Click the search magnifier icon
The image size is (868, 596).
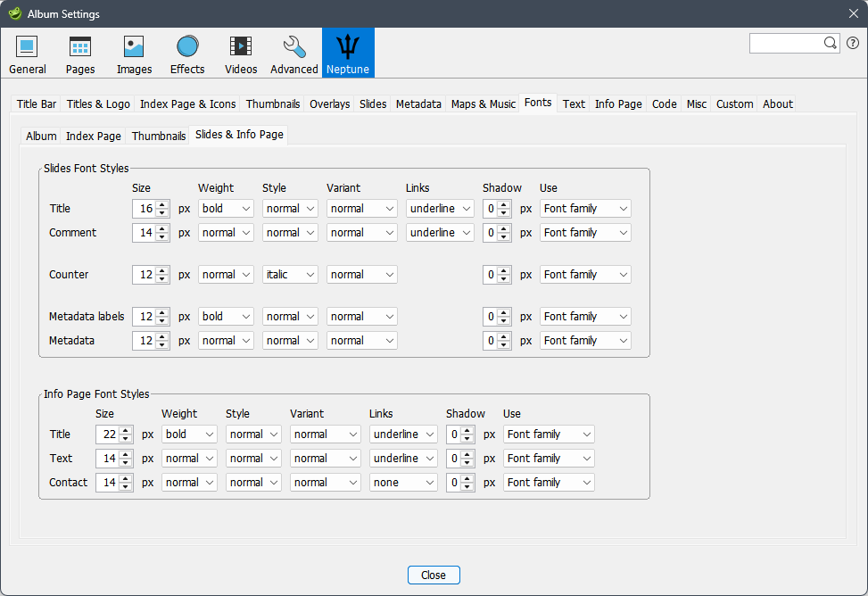point(830,43)
